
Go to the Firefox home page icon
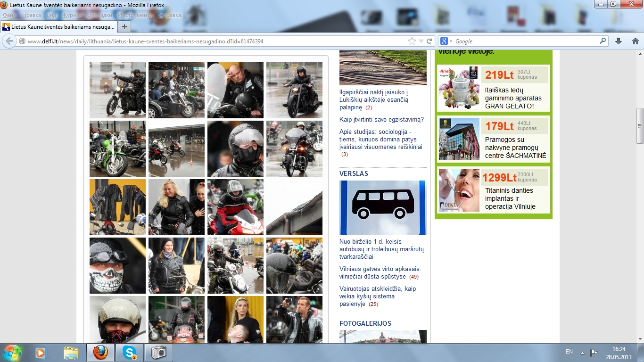pos(635,41)
